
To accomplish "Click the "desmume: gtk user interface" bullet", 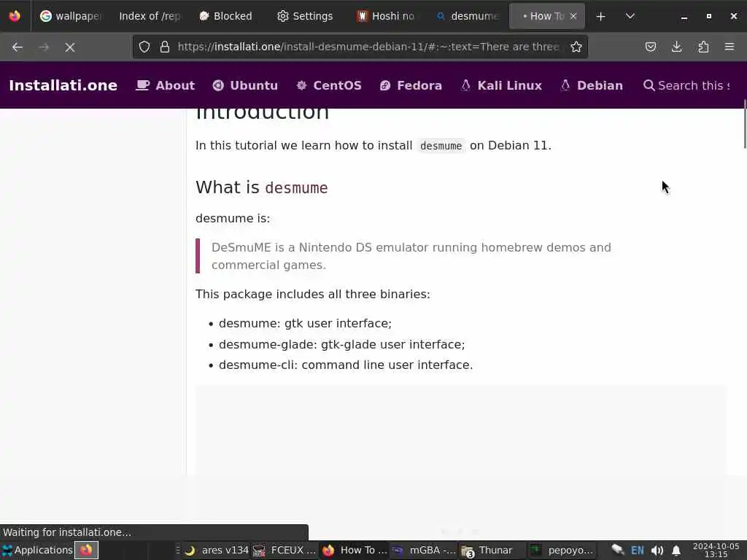I will pos(305,323).
